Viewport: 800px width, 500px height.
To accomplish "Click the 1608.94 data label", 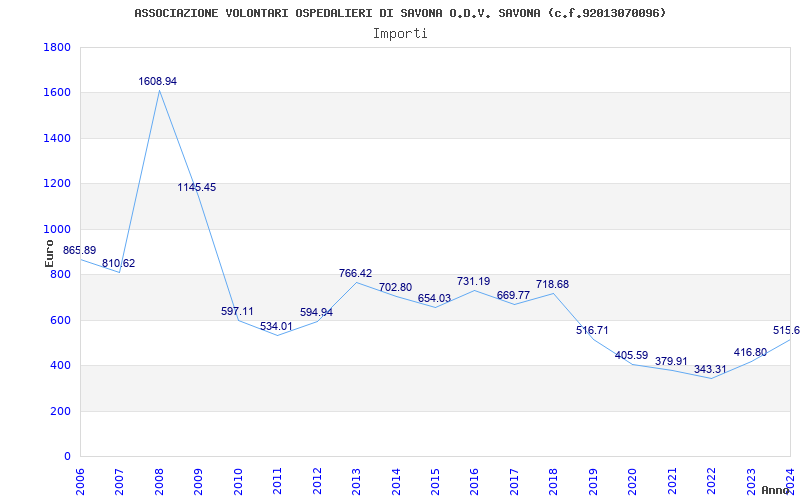I will (158, 81).
